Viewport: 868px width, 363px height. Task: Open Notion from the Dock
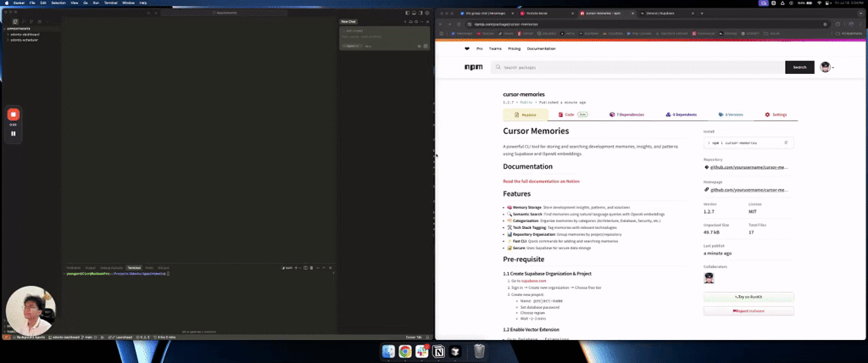point(439,351)
